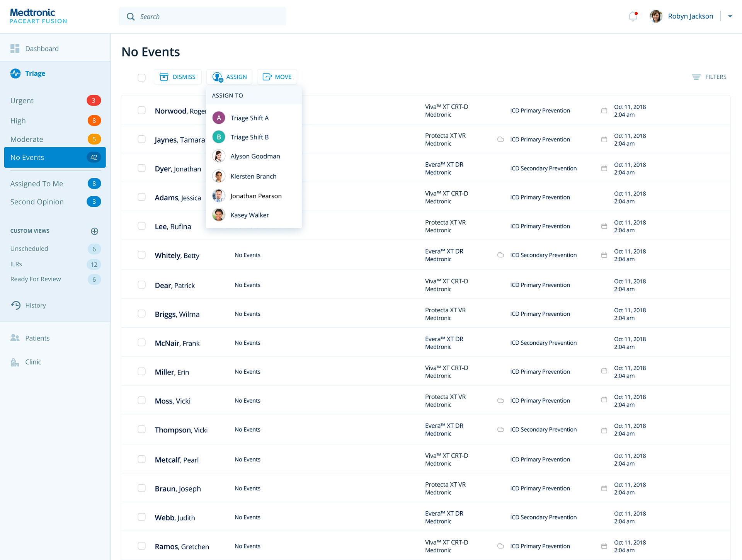Image resolution: width=742 pixels, height=560 pixels.
Task: Click the FILTERS label
Action: [716, 77]
